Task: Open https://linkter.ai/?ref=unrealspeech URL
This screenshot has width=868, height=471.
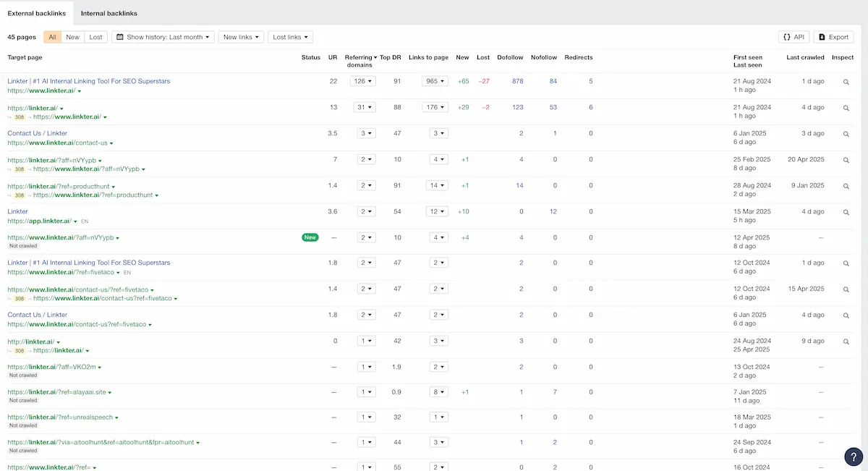Action: point(60,417)
